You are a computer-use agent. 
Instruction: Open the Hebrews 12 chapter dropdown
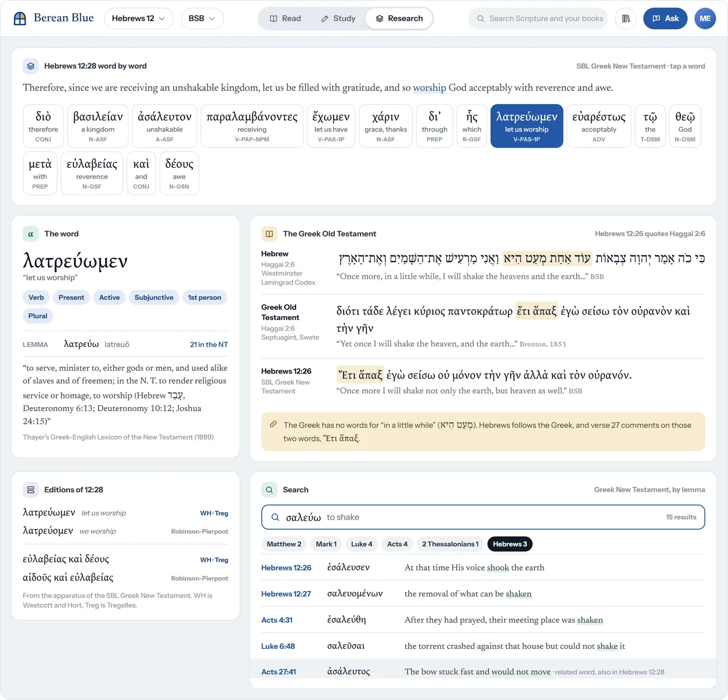pos(139,19)
